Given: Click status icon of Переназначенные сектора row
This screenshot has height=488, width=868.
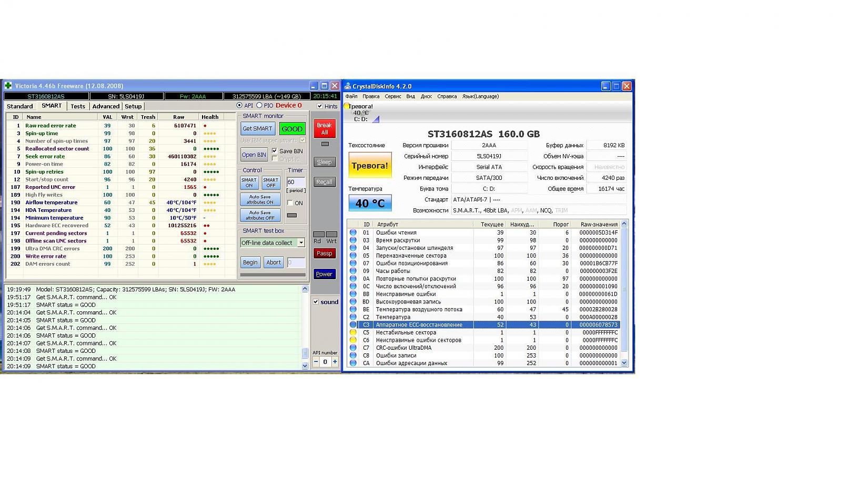Looking at the screenshot, I should click(353, 256).
